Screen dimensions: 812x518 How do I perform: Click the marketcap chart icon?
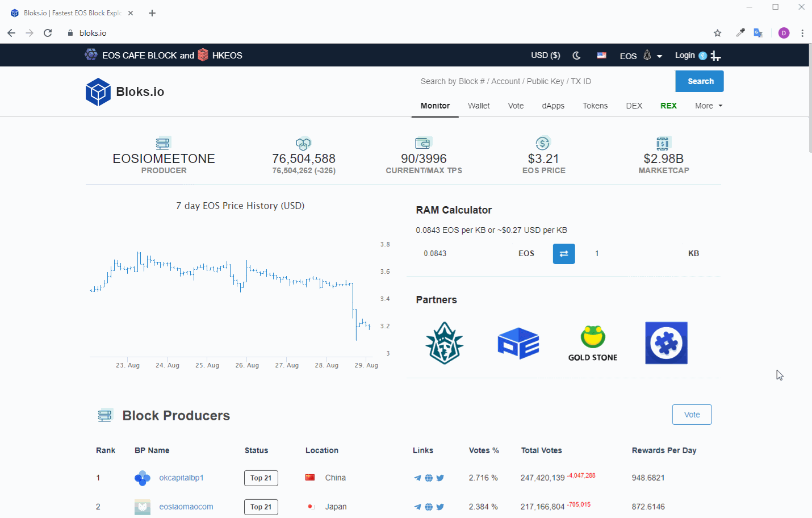pyautogui.click(x=663, y=143)
